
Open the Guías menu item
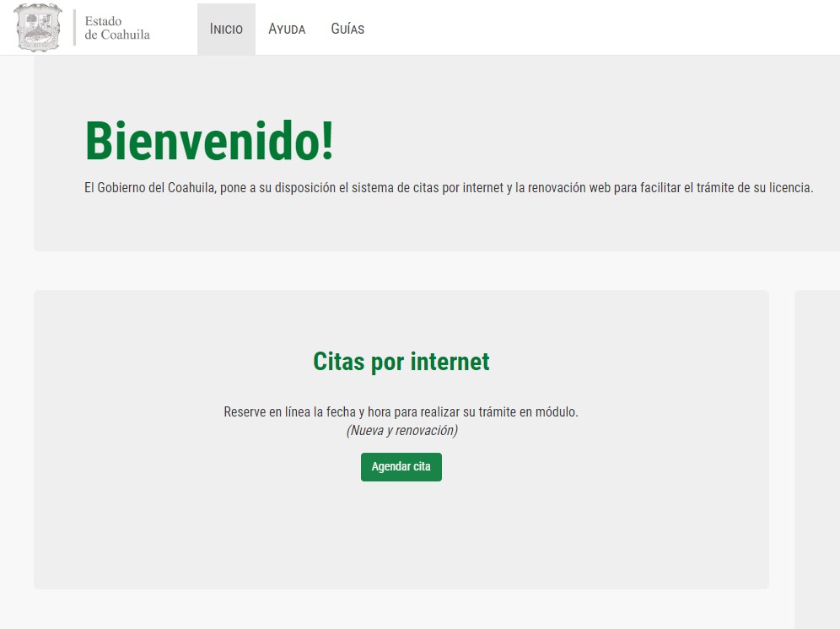[347, 29]
